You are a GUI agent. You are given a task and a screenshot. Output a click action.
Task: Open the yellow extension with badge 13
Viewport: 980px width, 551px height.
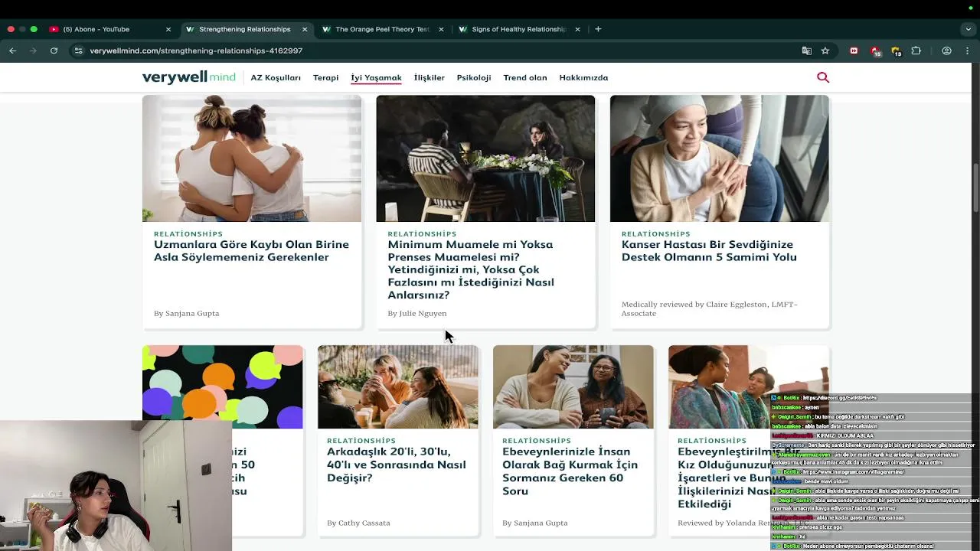(x=896, y=51)
